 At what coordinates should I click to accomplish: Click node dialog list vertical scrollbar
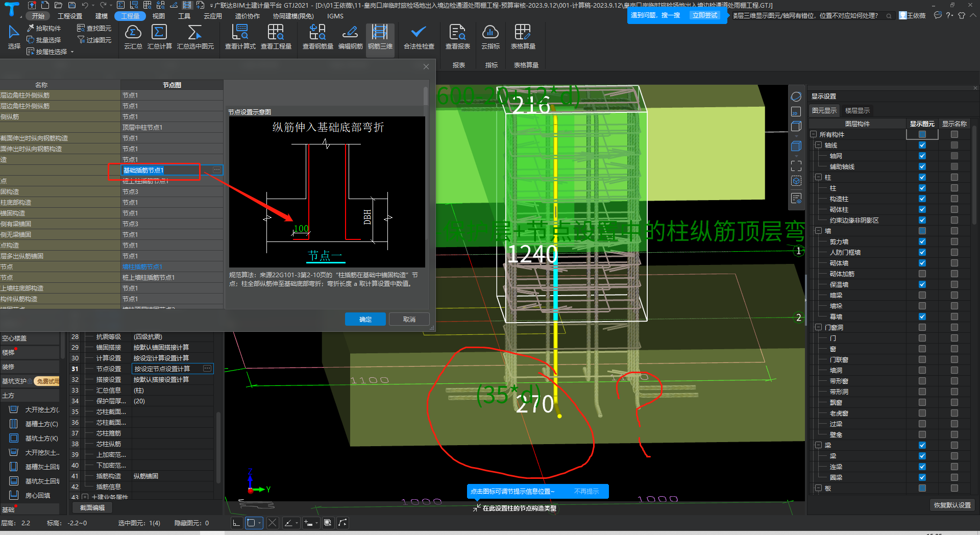click(425, 97)
